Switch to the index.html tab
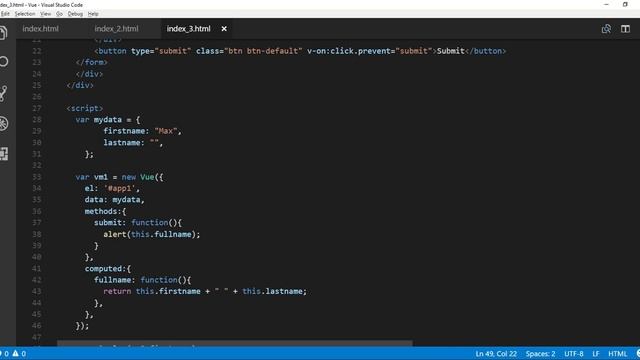The height and width of the screenshot is (360, 640). click(x=40, y=29)
